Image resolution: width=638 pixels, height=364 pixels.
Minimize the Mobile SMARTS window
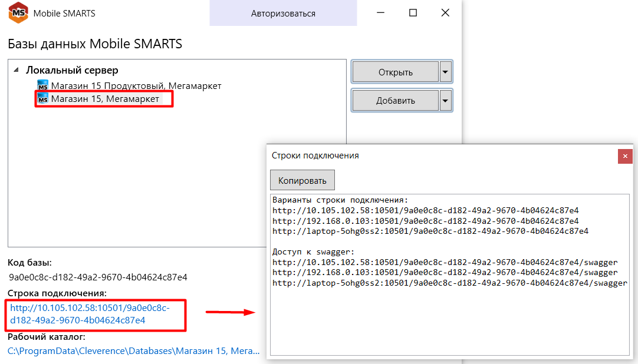[380, 13]
